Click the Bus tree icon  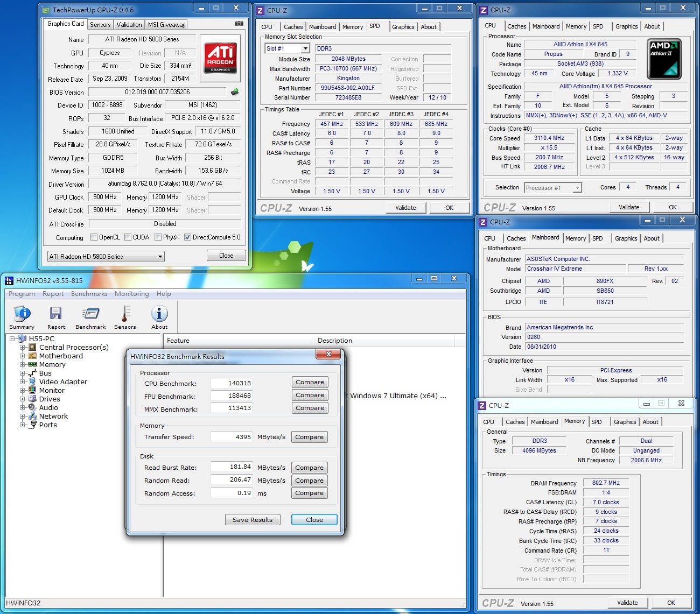(32, 373)
